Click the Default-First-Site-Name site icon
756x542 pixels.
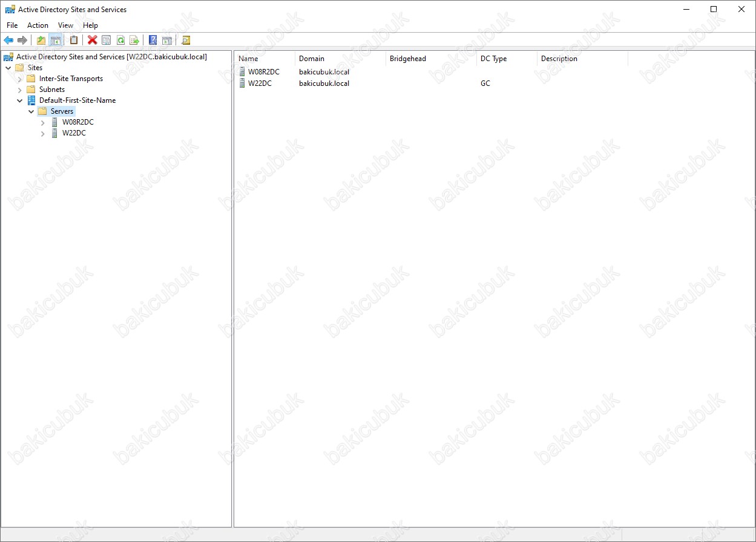click(x=31, y=100)
